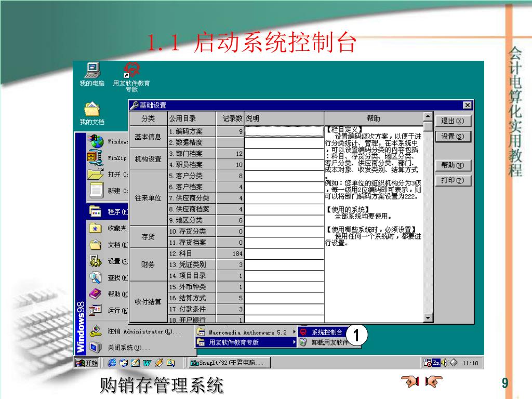Click the task scheduler tray icon
The height and width of the screenshot is (399, 532).
point(428,363)
